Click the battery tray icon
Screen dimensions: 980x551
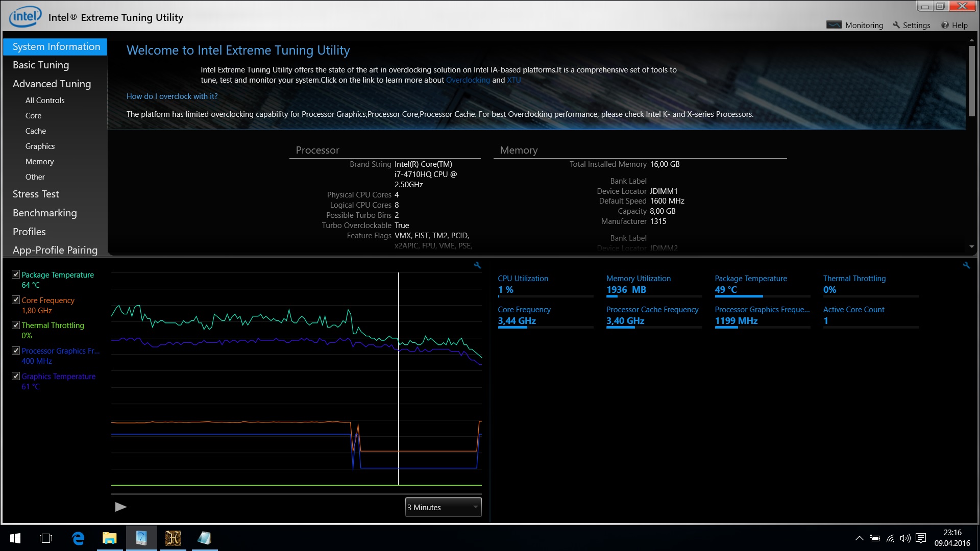pyautogui.click(x=875, y=538)
